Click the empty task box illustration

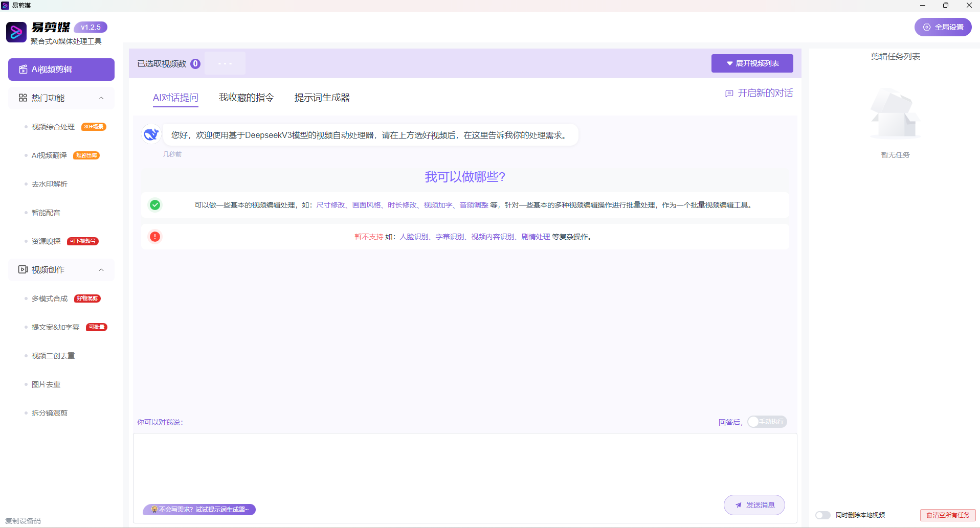895,113
